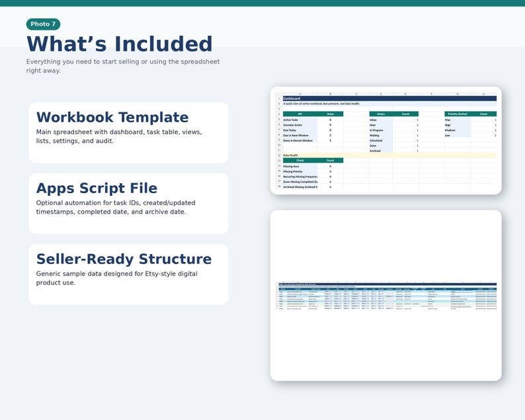
Task: Open the Apps Script File card title
Action: 97,189
